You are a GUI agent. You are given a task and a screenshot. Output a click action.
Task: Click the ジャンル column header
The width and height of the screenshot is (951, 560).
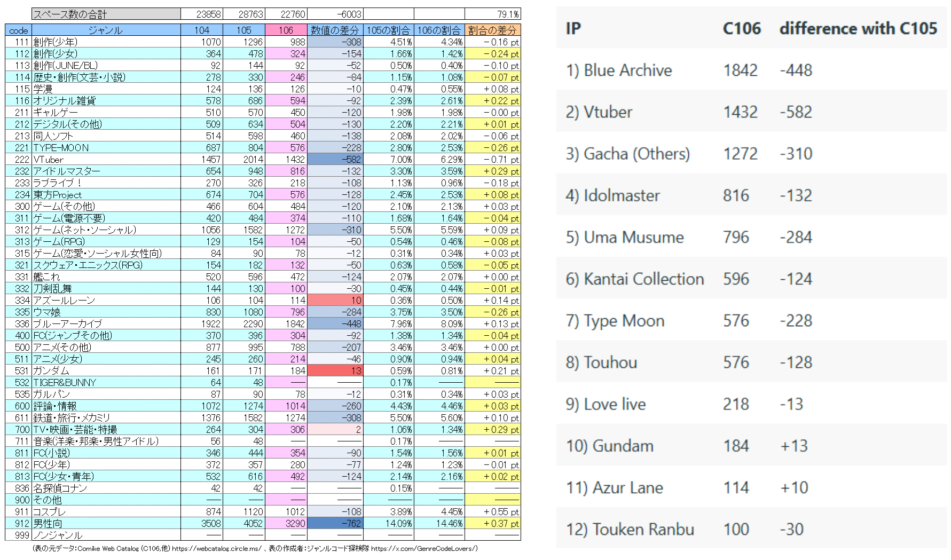click(x=106, y=30)
